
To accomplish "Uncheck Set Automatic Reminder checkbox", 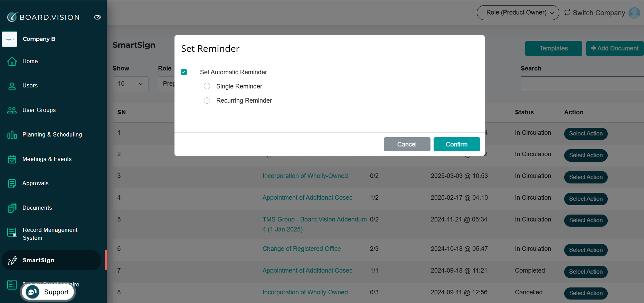I will 184,72.
